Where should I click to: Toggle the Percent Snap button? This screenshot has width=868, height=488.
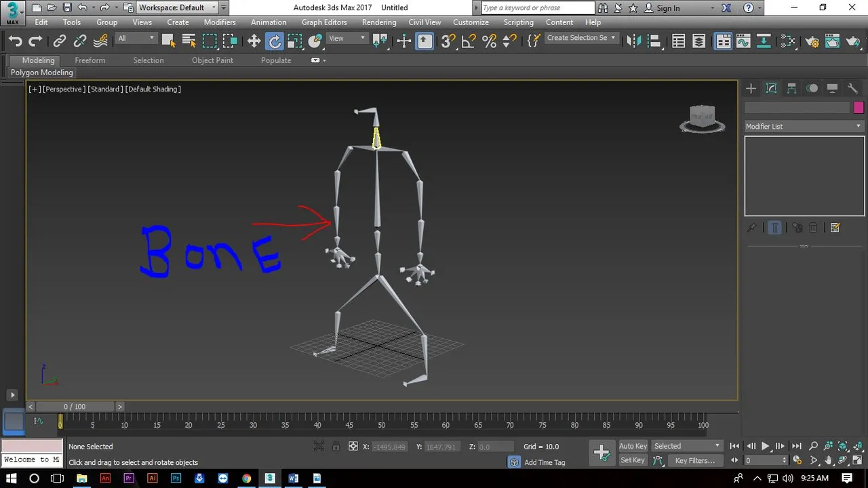pyautogui.click(x=489, y=41)
